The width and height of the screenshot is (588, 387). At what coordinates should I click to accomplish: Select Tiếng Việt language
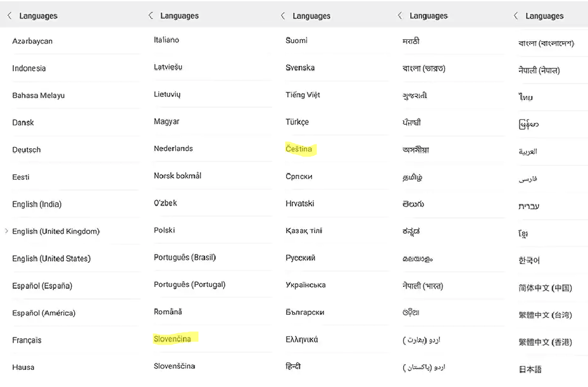tap(303, 95)
